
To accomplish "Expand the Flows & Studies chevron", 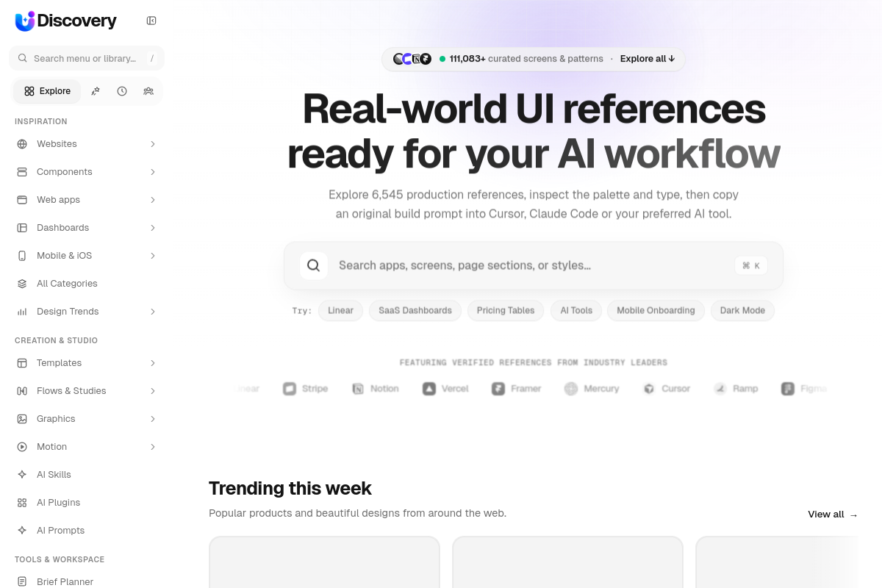I will point(153,391).
